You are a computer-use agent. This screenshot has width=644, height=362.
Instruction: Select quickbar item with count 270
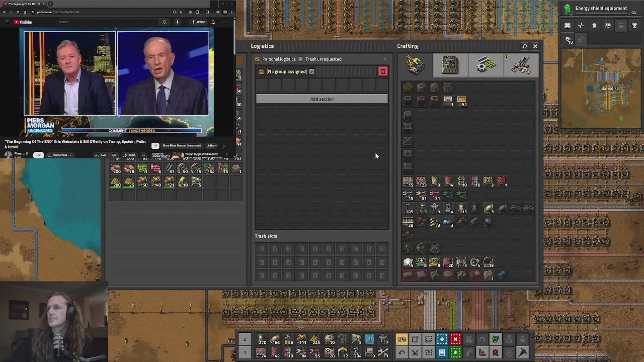262,339
